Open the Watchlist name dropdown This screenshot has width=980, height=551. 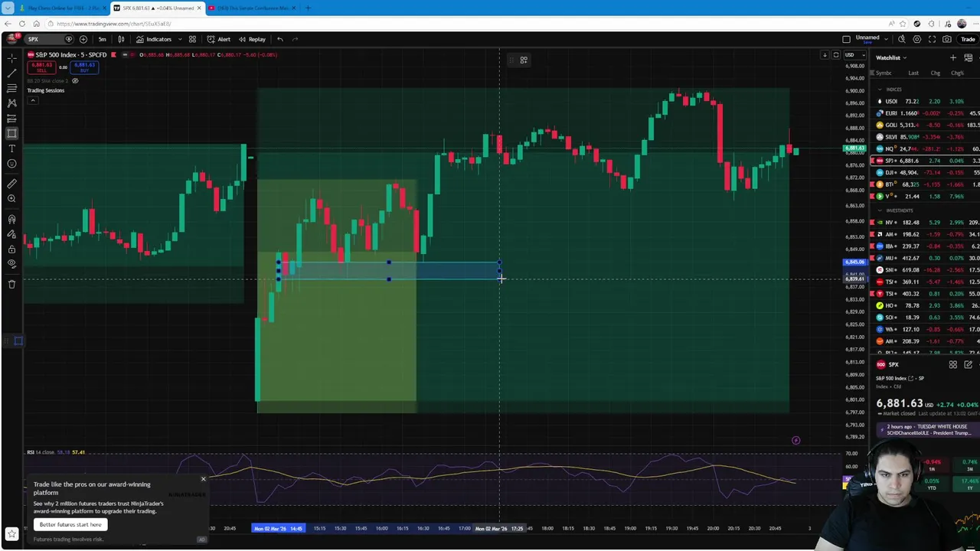tap(891, 57)
